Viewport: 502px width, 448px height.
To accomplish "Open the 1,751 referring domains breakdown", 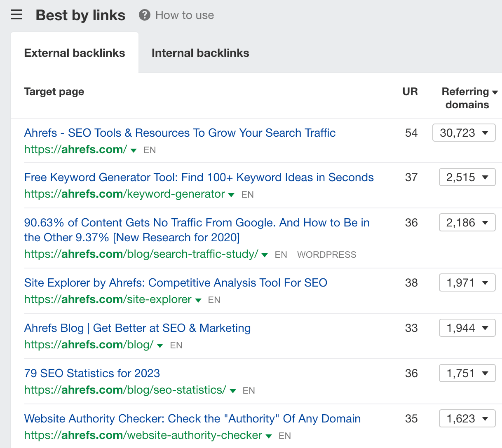I will pos(467,373).
